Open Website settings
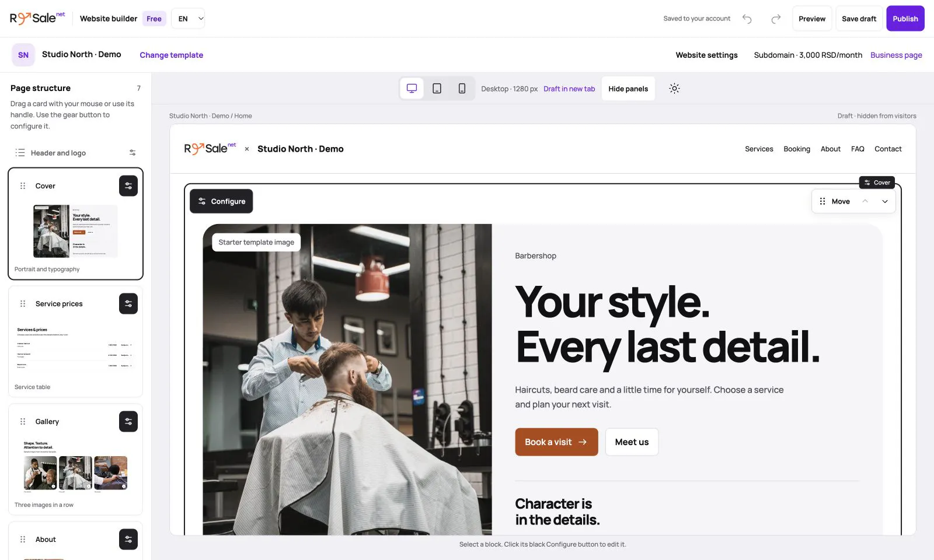This screenshot has height=560, width=934. 707,55
